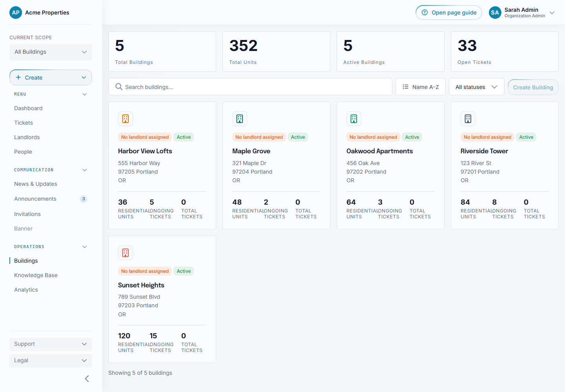The height and width of the screenshot is (392, 565).
Task: Open the Sunset Heights building title
Action: click(141, 285)
